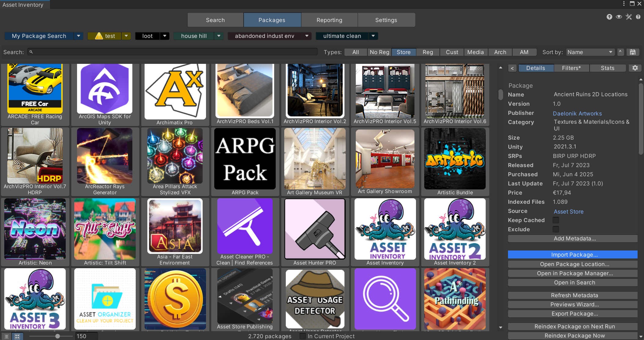Select the ARPG Pack tile
This screenshot has height=340, width=644.
coord(245,162)
